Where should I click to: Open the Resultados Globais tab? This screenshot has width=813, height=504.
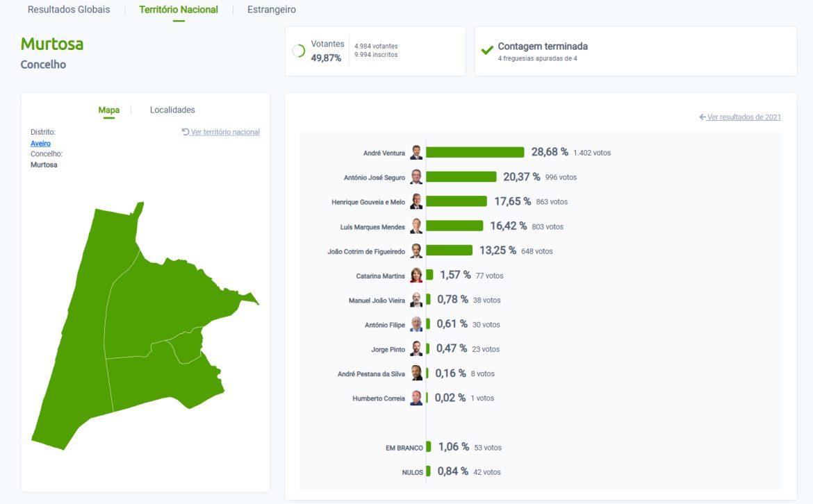pyautogui.click(x=69, y=10)
